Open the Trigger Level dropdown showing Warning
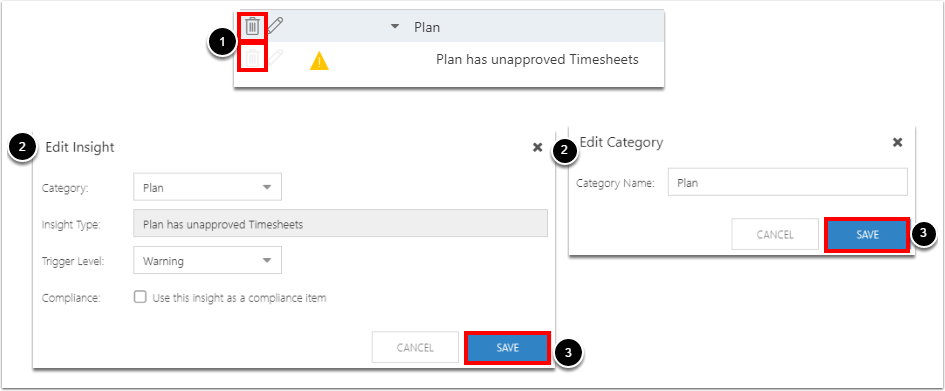945x391 pixels. point(207,261)
